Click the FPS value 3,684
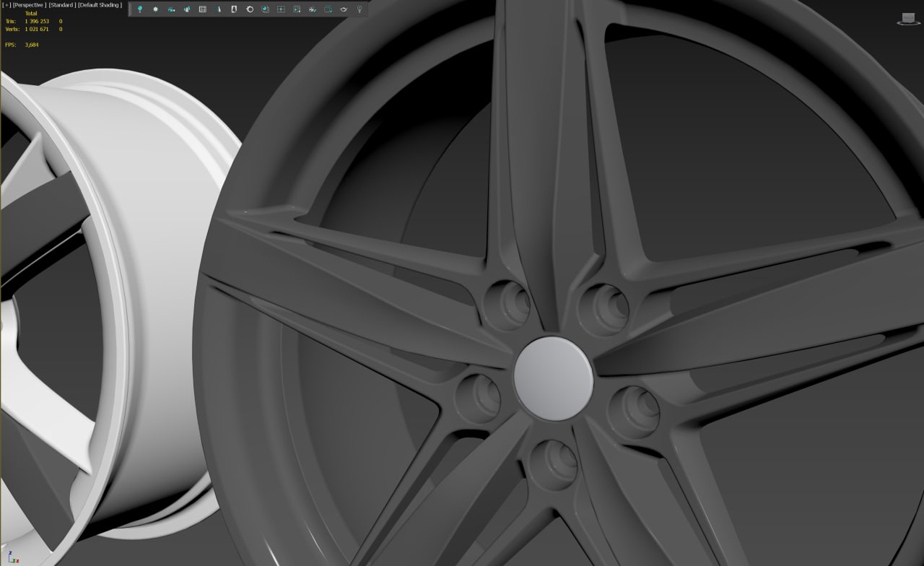The height and width of the screenshot is (566, 924). click(32, 45)
